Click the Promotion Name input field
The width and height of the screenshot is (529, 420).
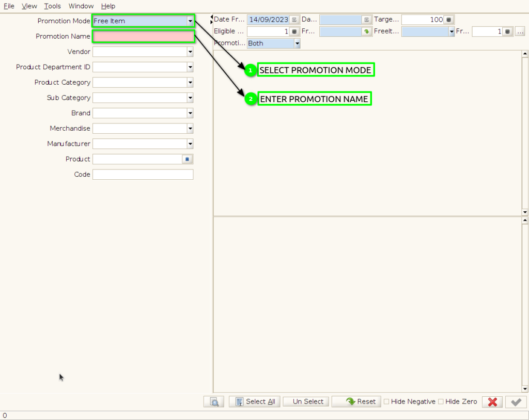point(144,37)
